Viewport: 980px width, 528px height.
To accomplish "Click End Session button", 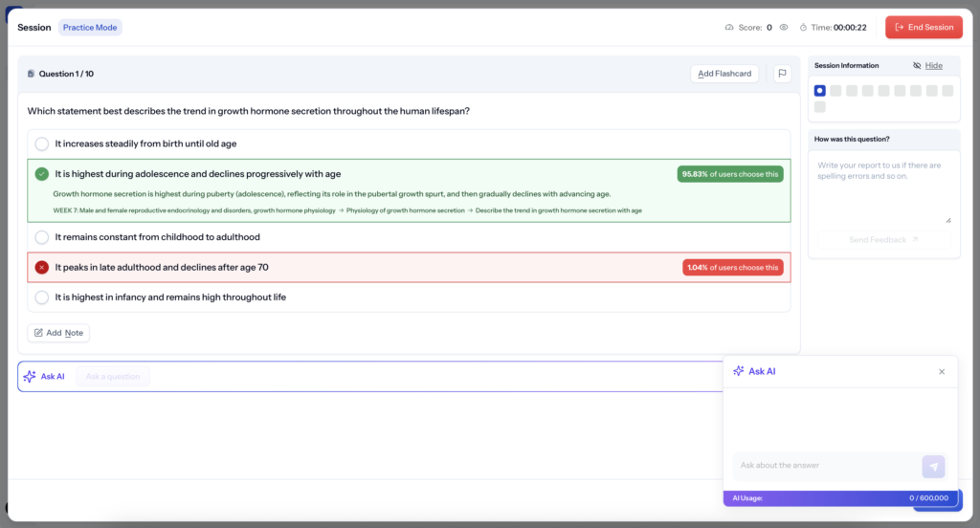I will (x=924, y=28).
